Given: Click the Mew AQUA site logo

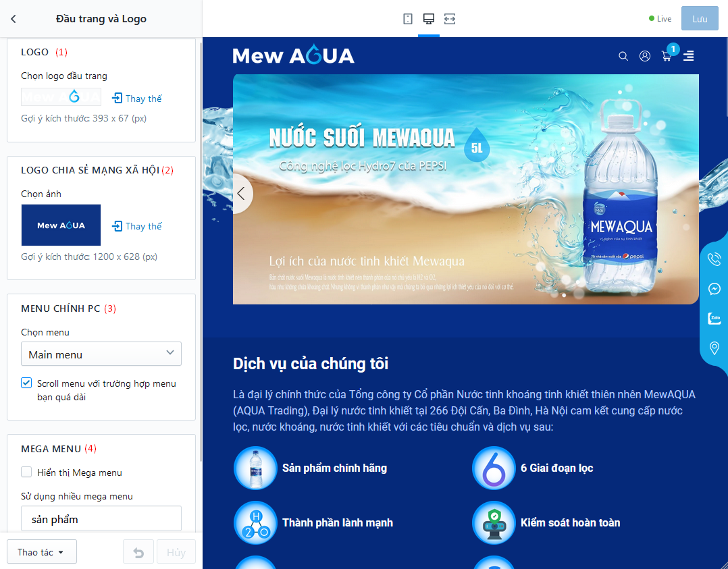Looking at the screenshot, I should (293, 55).
